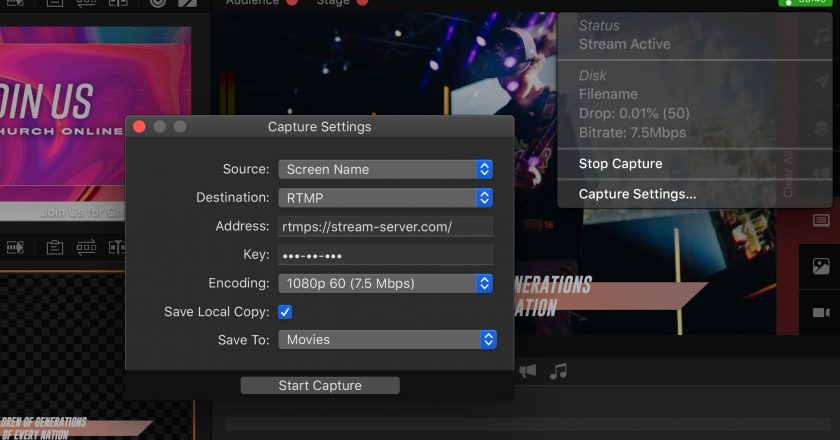
Task: Open the Destination dropdown set to RTMP
Action: coord(385,198)
